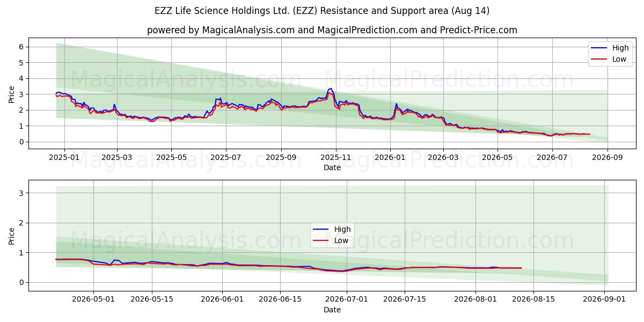This screenshot has height=322, width=644.
Task: Click the '2026-07' x-axis tick label in top chart
Action: [x=552, y=157]
